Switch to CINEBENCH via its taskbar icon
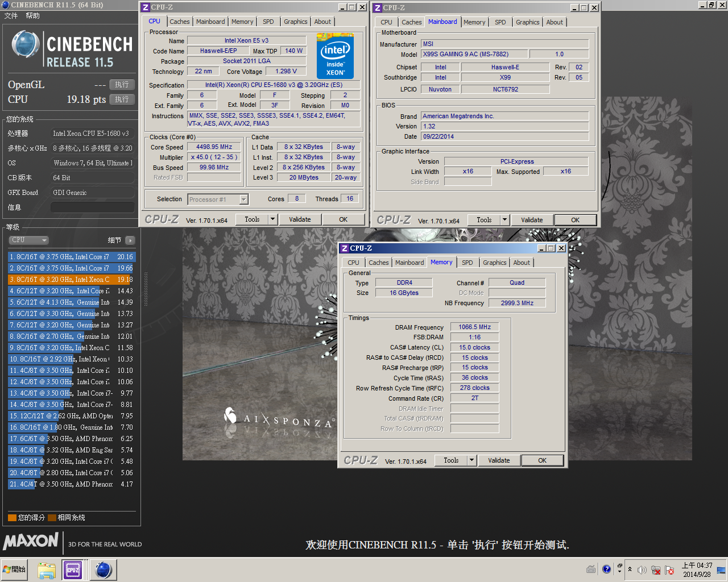728x582 pixels. click(103, 570)
